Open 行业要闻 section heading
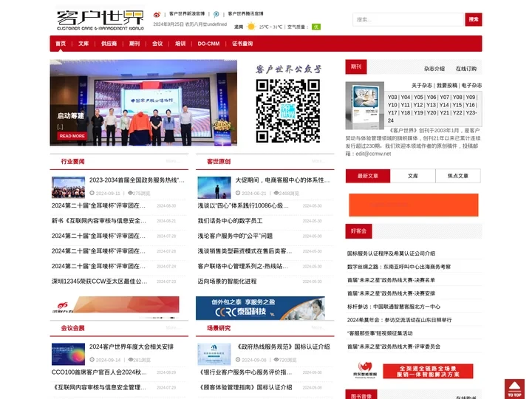The height and width of the screenshot is (399, 532). [72, 162]
